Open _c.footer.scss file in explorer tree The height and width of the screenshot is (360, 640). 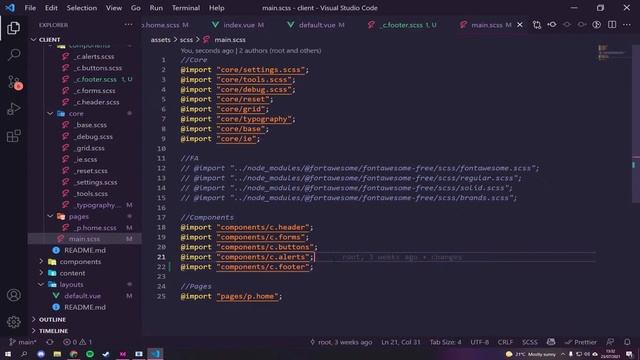click(x=96, y=80)
